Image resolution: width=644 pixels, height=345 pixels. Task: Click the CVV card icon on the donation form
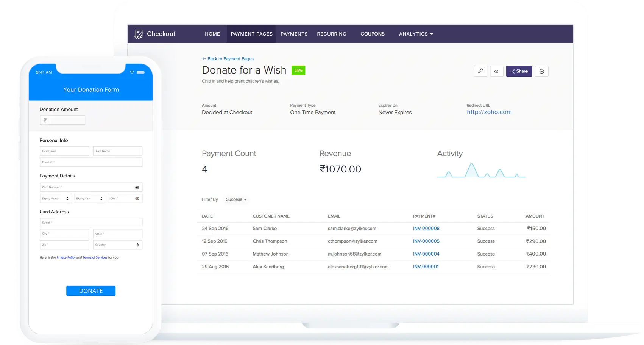point(137,198)
